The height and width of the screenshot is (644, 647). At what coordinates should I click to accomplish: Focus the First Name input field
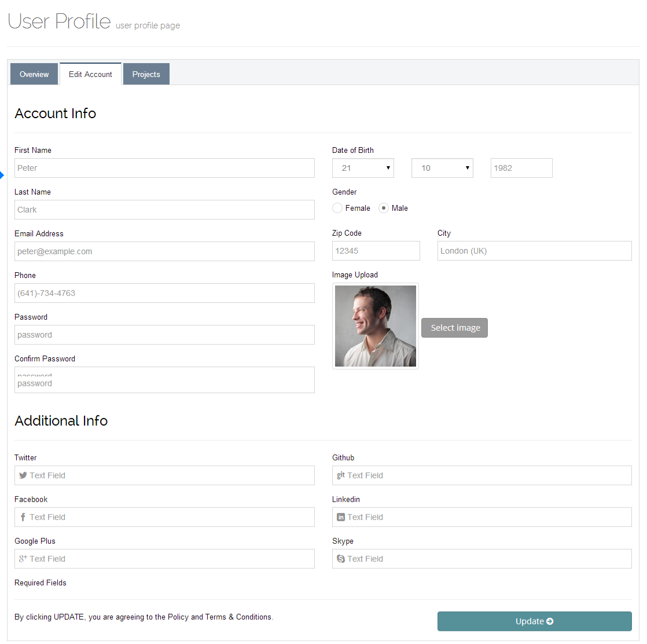[164, 168]
